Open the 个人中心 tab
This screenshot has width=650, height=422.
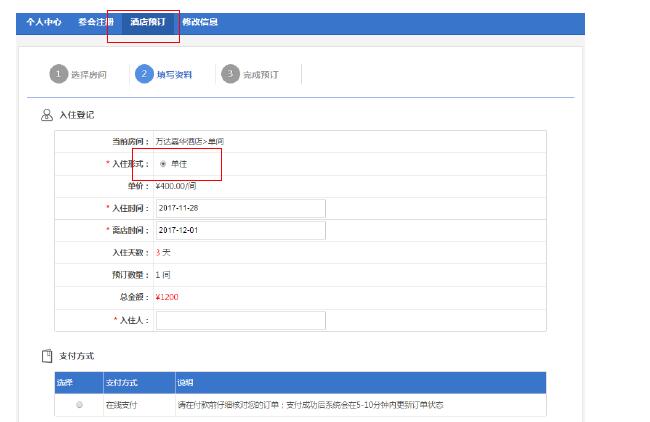click(44, 22)
